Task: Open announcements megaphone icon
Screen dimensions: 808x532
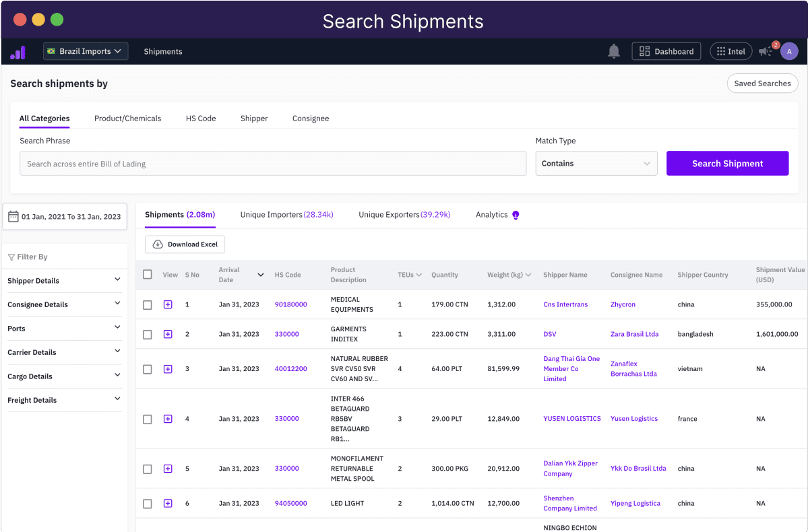Action: tap(766, 51)
